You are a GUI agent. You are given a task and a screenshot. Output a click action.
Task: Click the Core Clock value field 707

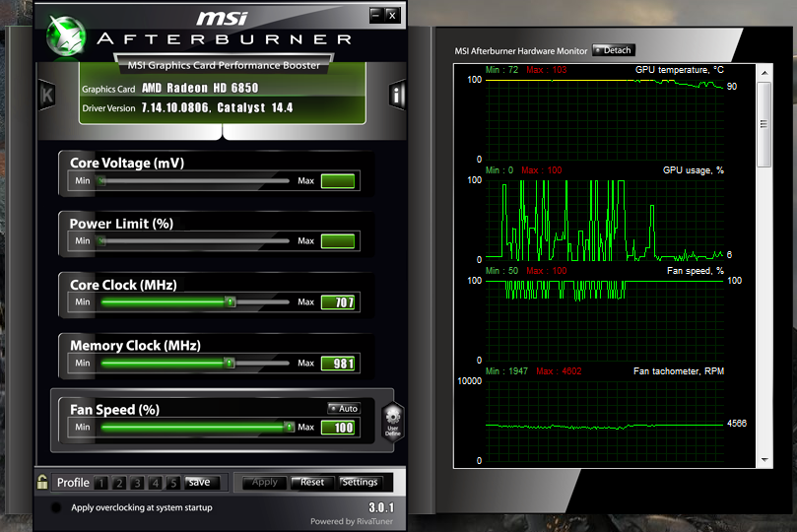(x=337, y=302)
